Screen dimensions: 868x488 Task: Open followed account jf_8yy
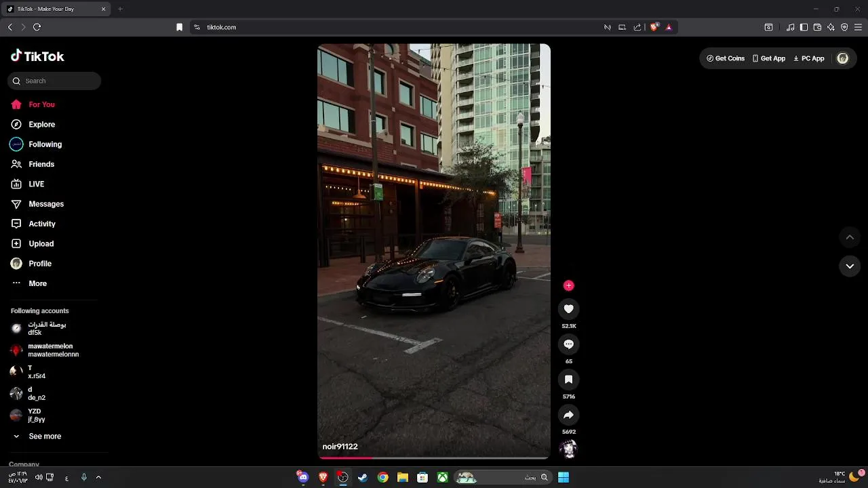(28, 415)
